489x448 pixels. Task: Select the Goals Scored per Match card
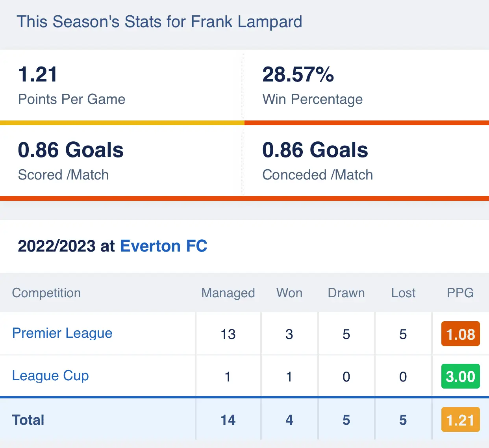coord(122,161)
